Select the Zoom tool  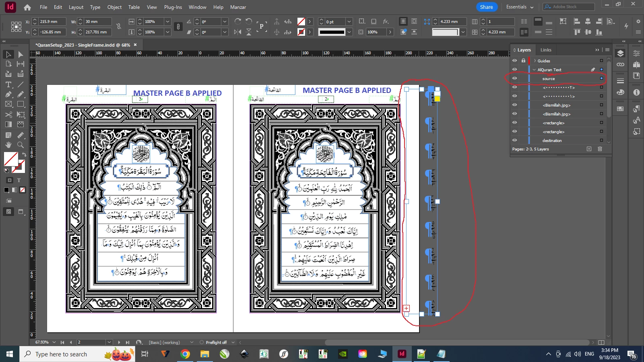tap(21, 145)
